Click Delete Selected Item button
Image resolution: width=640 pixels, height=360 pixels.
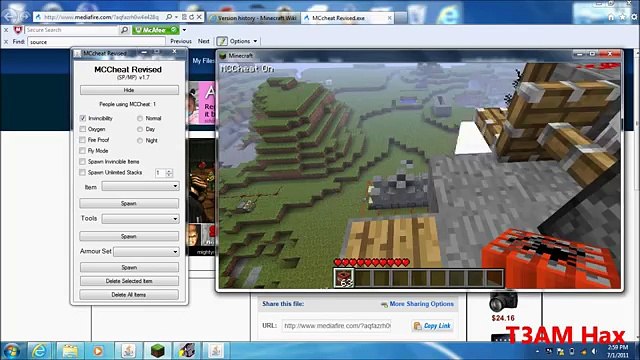point(129,281)
